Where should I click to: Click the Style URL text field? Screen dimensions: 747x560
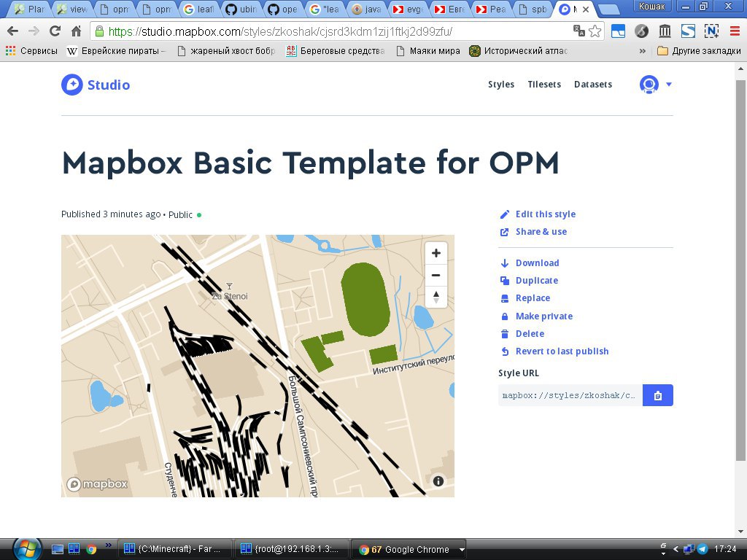[x=570, y=395]
